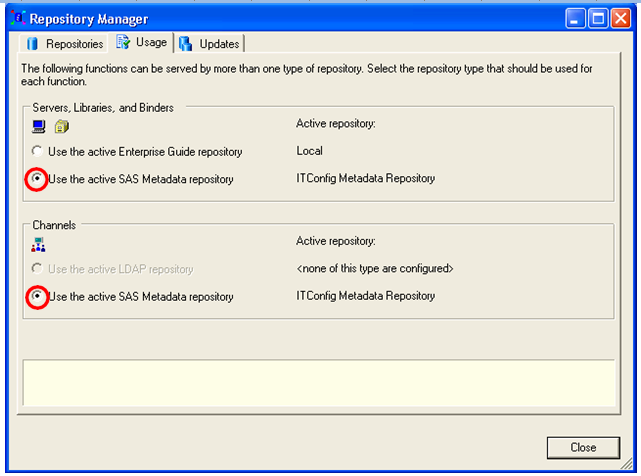Choose SAS Metadata repository for Servers, Libraries, Binders
This screenshot has height=476, width=641.
pyautogui.click(x=38, y=179)
